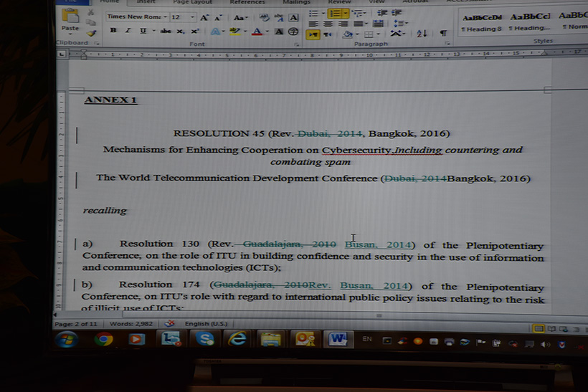Toggle Right-to-Left text direction
588x392 pixels.
tap(328, 34)
